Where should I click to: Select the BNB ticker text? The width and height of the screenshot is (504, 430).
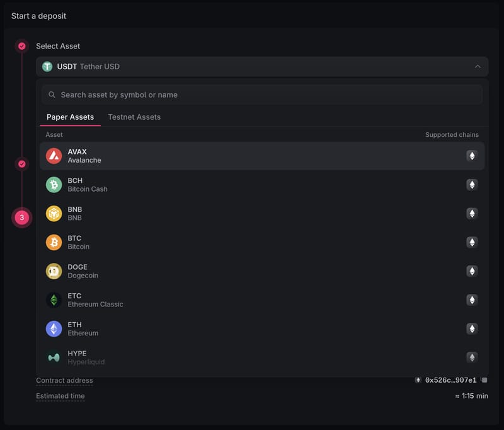tap(74, 209)
